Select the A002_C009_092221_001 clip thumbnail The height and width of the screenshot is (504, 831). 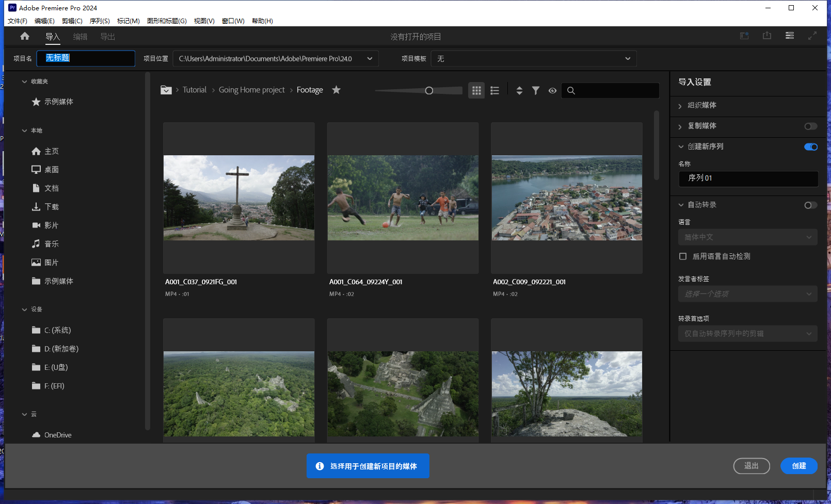[566, 198]
